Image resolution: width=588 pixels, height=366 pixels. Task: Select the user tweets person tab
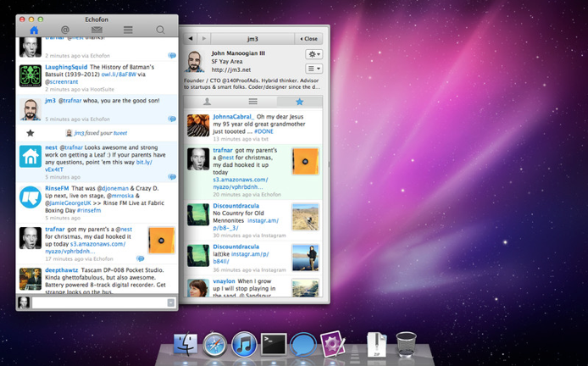click(x=208, y=102)
